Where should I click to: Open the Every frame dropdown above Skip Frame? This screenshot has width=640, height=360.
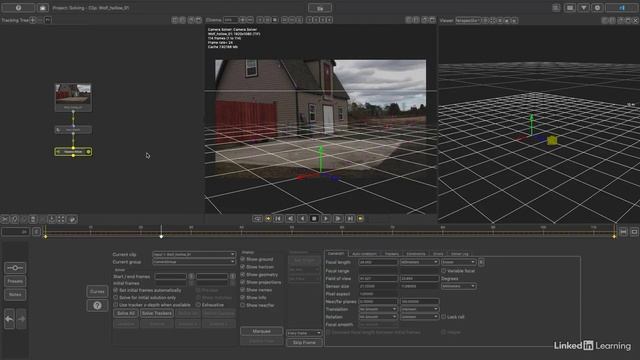coord(304,333)
